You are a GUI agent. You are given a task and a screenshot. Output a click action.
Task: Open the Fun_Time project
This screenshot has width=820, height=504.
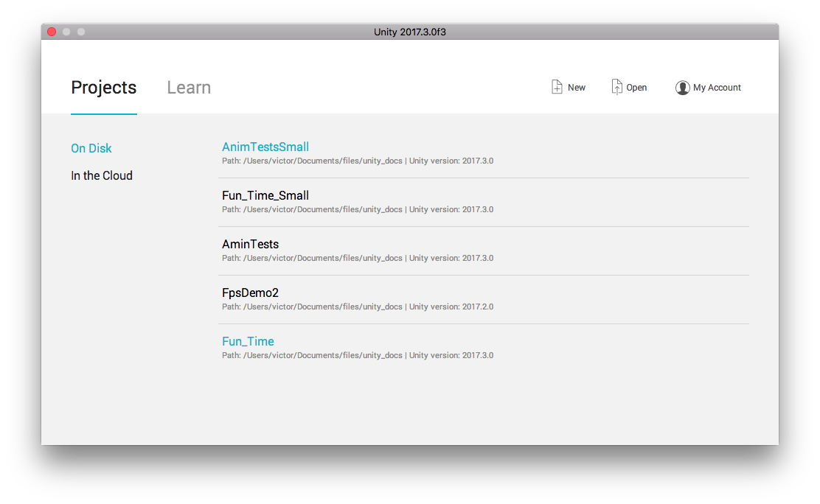[248, 341]
